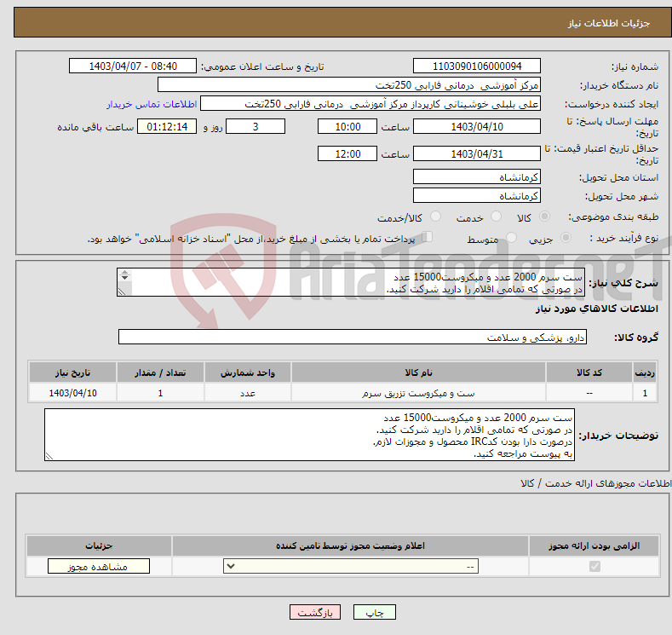Click the توضیحات خریدار buyer notes text area
Image resolution: width=672 pixels, height=635 pixels.
point(309,435)
